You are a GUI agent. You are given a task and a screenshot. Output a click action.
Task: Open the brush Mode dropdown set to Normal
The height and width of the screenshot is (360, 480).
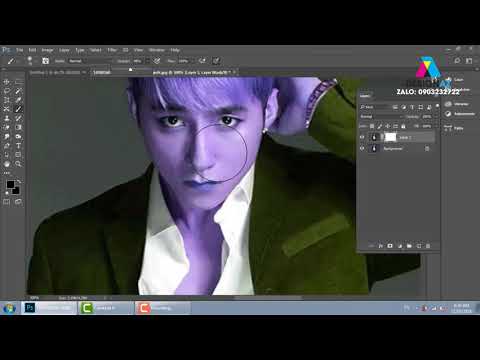pyautogui.click(x=90, y=61)
